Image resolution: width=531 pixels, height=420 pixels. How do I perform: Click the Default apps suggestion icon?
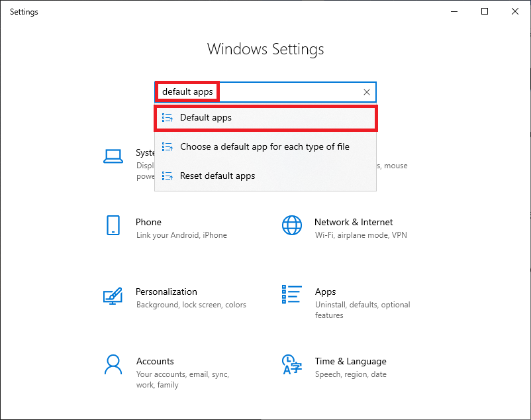[x=168, y=117]
